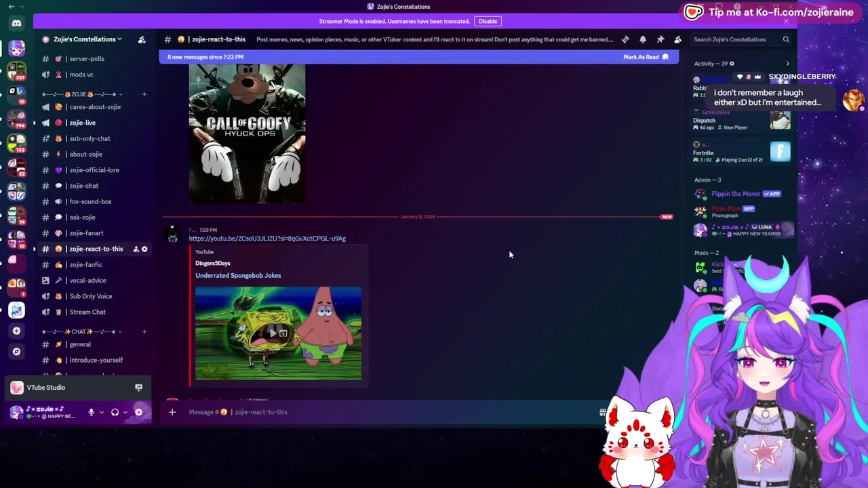Viewport: 868px width, 488px height.
Task: Open microphone input options arrow
Action: click(x=102, y=412)
